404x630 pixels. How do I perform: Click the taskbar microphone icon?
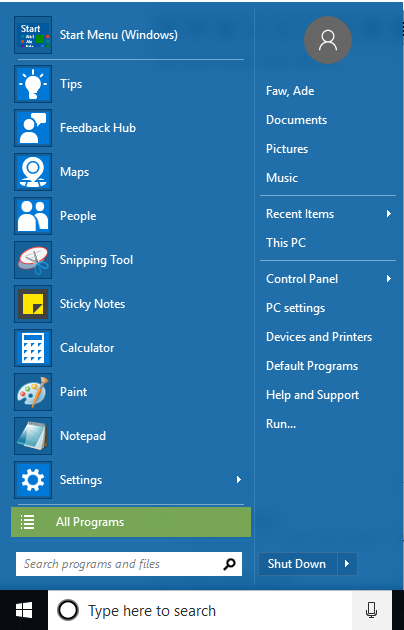tap(371, 611)
